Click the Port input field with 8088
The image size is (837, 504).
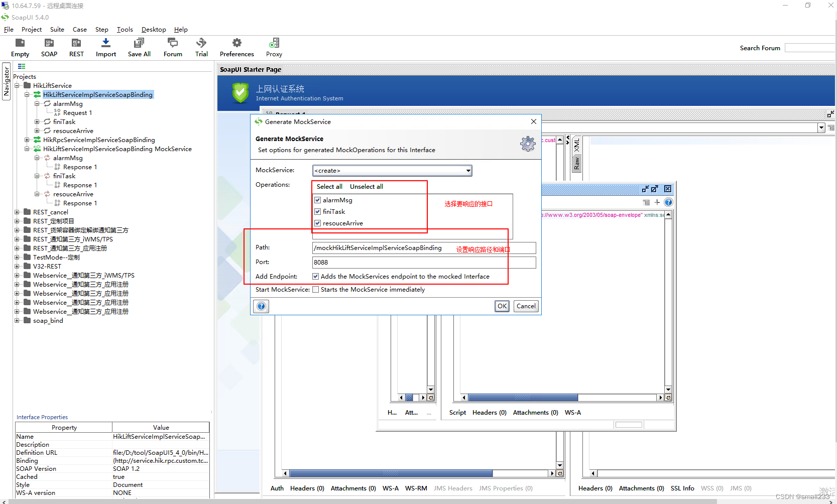coord(424,263)
